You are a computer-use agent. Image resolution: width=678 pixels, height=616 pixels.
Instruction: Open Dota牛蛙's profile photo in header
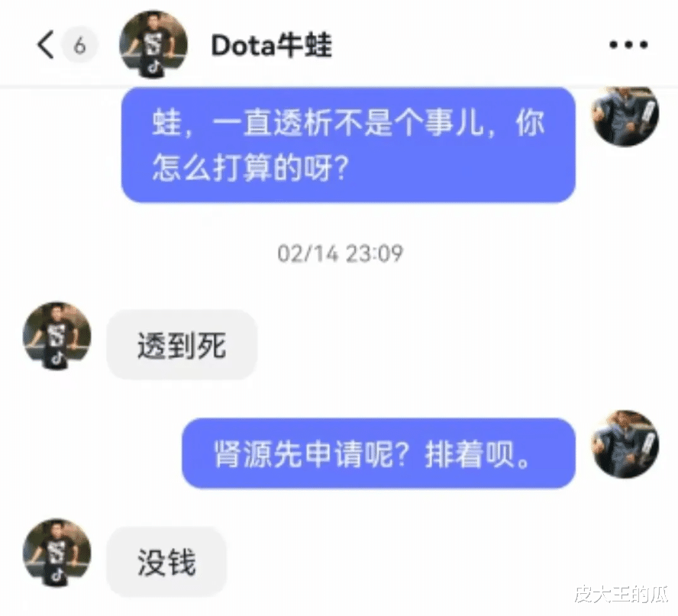point(153,44)
